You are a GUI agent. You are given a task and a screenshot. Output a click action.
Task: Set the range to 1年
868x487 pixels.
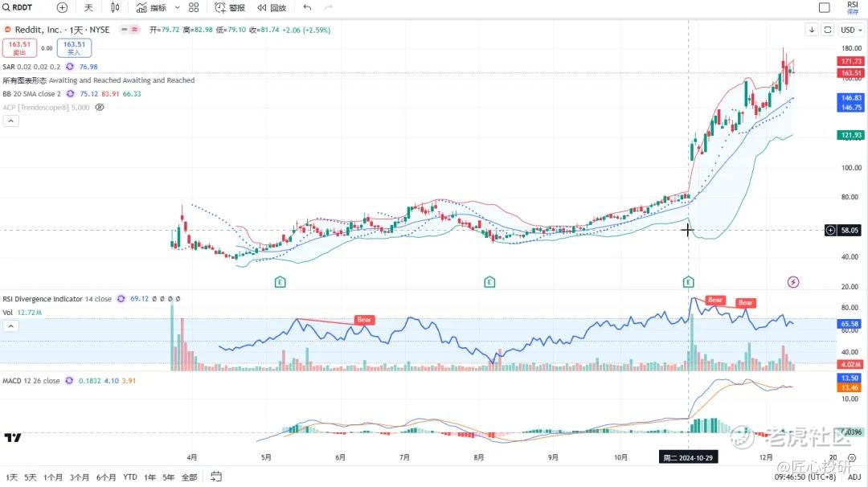(150, 477)
